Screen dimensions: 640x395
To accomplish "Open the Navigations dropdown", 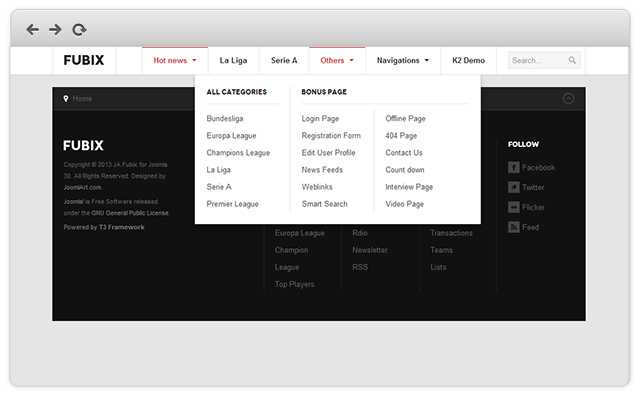I will point(403,60).
